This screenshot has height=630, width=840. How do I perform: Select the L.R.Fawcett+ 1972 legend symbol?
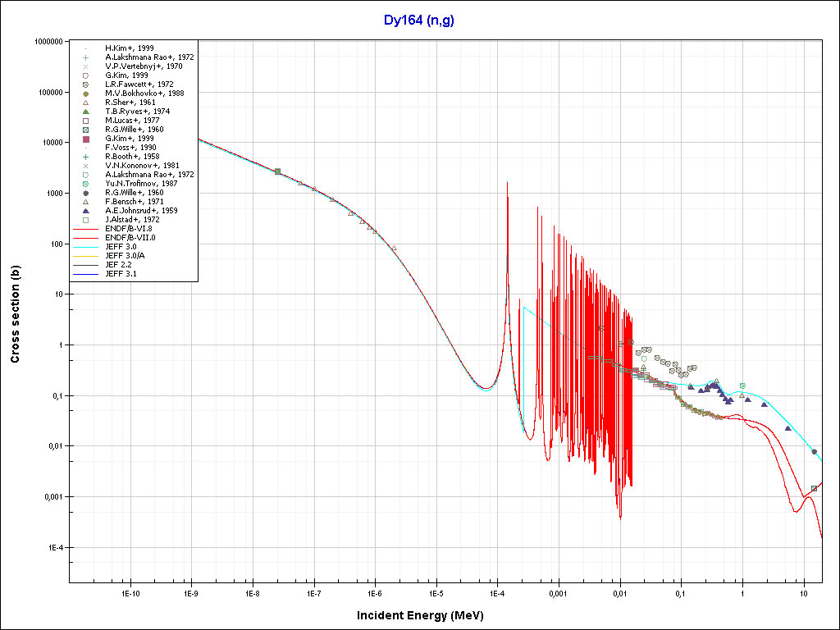pos(85,84)
